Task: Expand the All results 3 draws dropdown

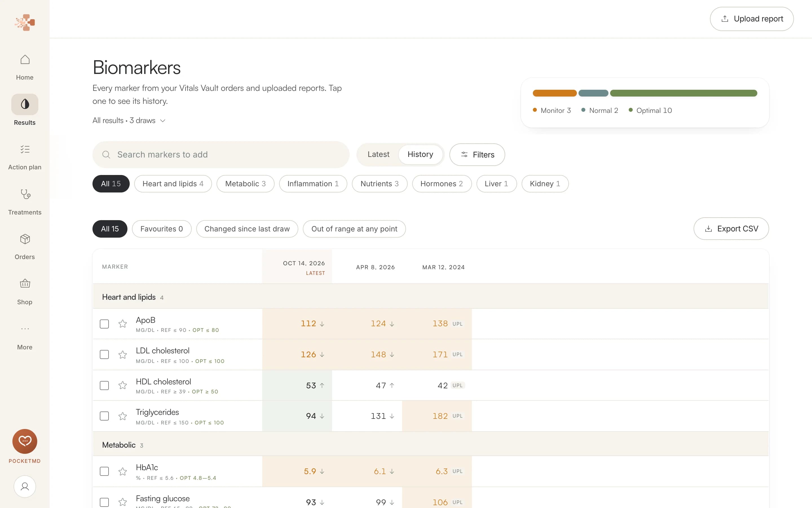Action: 129,121
